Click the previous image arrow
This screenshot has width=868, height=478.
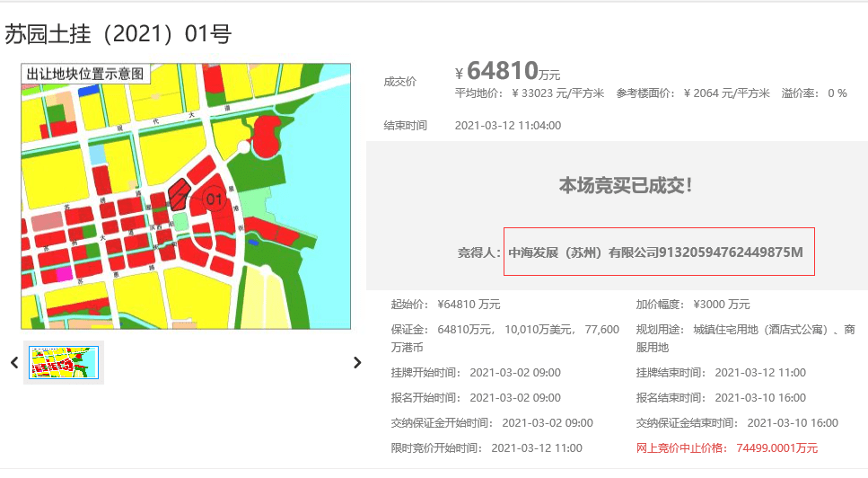click(x=14, y=363)
